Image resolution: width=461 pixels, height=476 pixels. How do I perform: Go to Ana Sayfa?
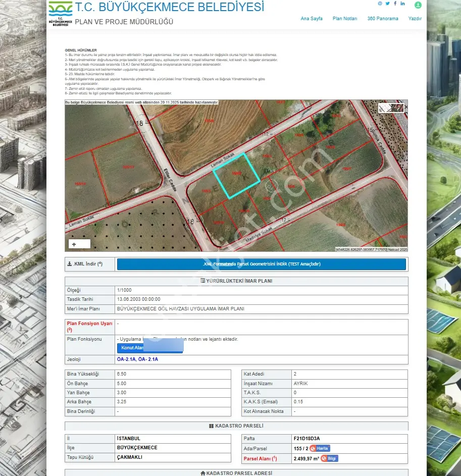312,19
